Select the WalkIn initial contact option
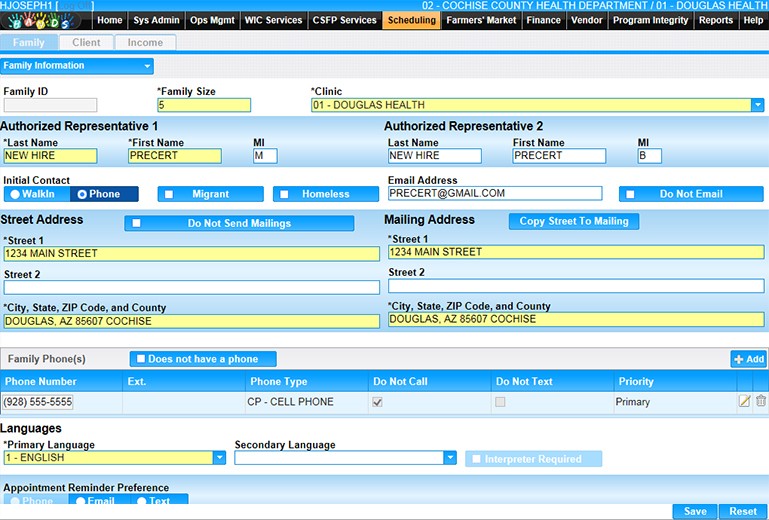This screenshot has width=769, height=520. 34,194
